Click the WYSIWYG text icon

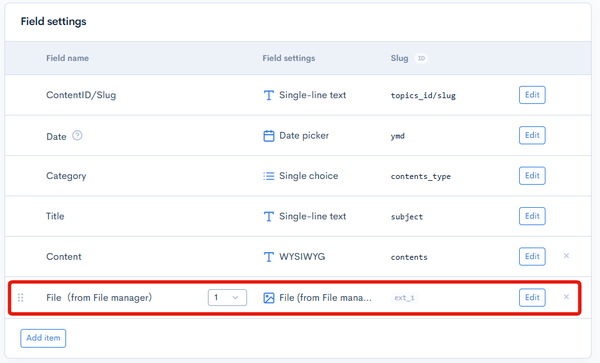[269, 257]
